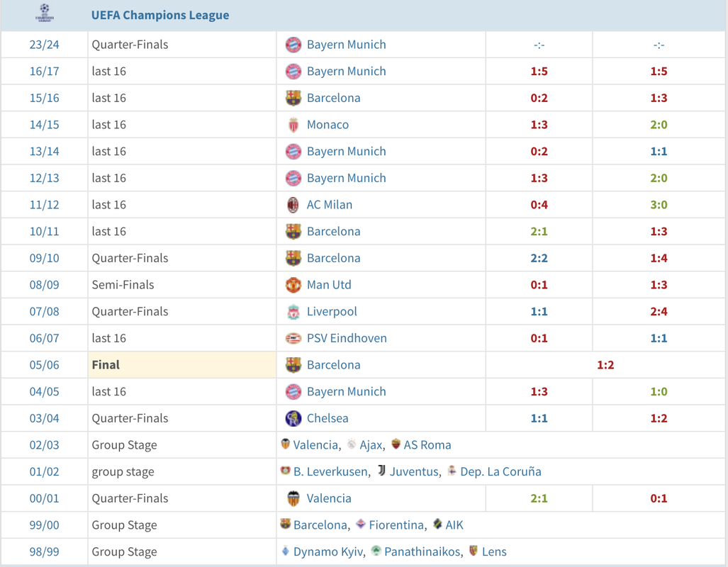Click Fiorentina crest in 99/00 row

click(361, 524)
